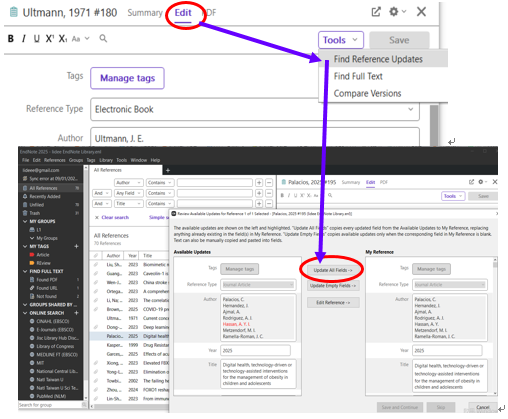Open Title field dropdown in search panel

point(129,203)
